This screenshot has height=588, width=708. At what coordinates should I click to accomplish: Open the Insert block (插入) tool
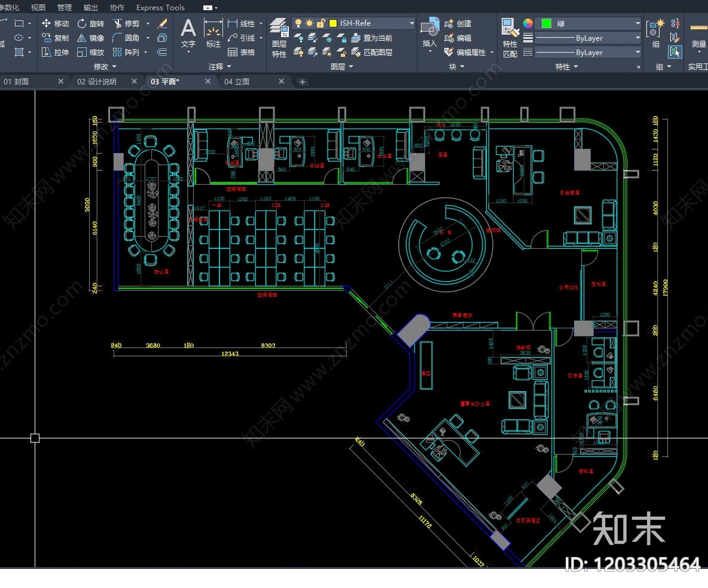[x=429, y=32]
